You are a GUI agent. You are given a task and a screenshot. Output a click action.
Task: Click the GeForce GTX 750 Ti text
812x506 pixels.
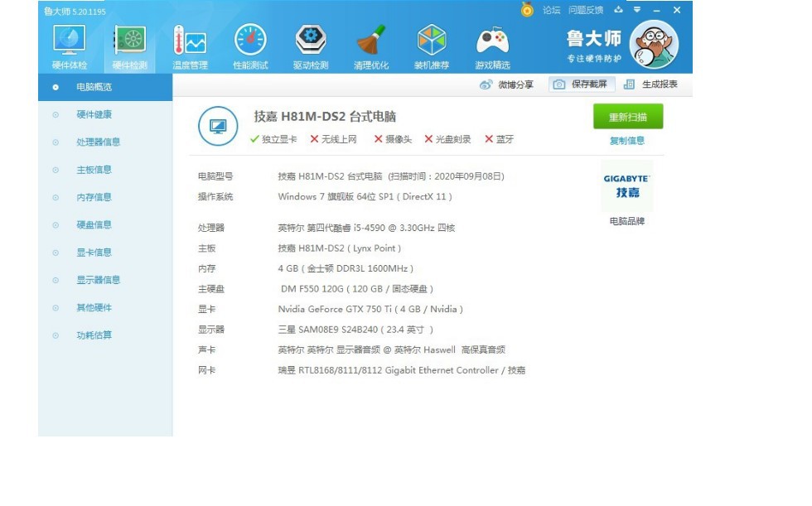click(x=370, y=309)
